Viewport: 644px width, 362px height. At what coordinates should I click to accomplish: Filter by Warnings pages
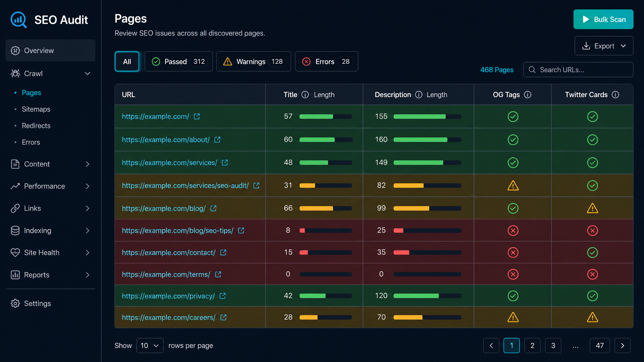253,61
